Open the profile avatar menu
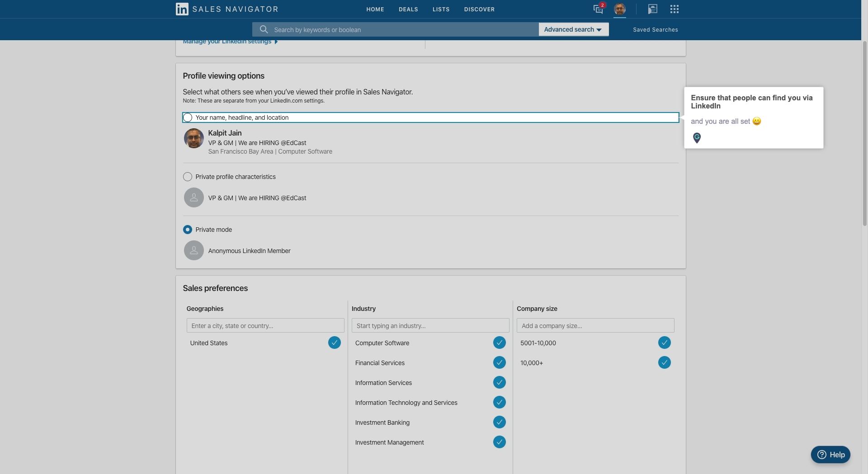 coord(620,9)
